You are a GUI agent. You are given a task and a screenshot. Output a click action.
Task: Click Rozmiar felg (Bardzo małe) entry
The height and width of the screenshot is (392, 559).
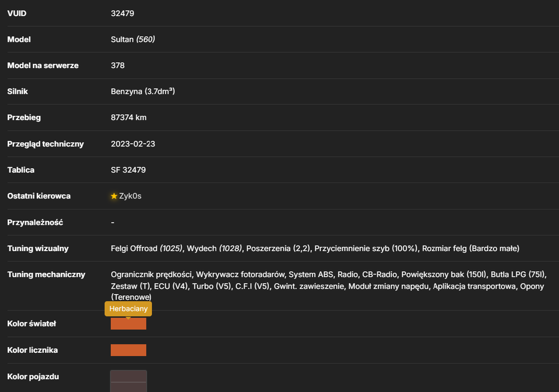pyautogui.click(x=471, y=249)
